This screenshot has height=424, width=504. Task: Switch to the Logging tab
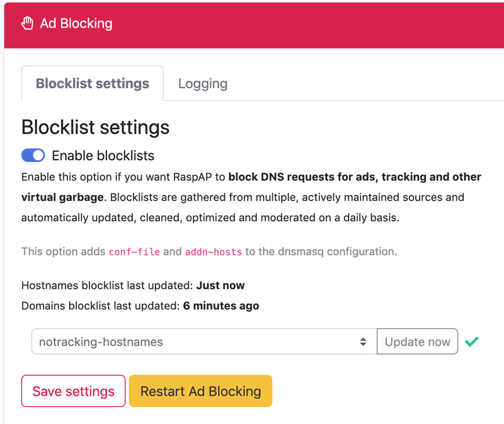[x=202, y=83]
